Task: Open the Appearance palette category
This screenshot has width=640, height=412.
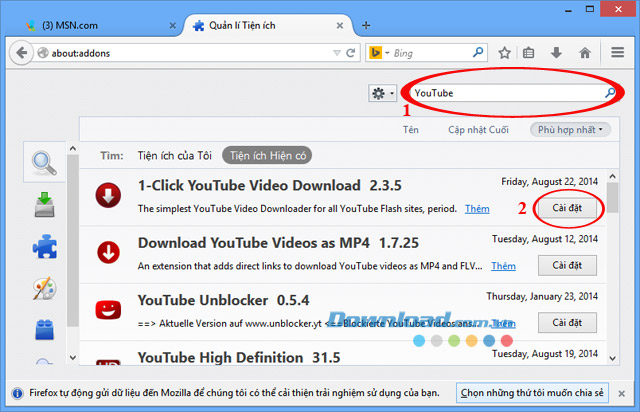Action: [x=44, y=288]
